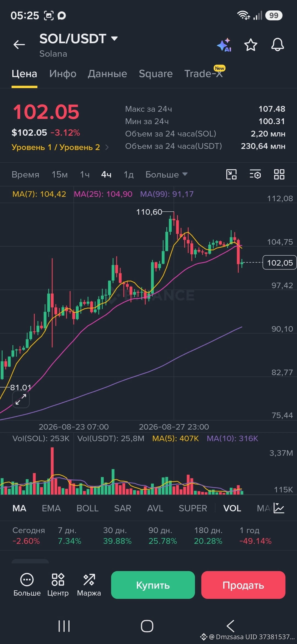Tap the 110,60 high marker

click(149, 212)
